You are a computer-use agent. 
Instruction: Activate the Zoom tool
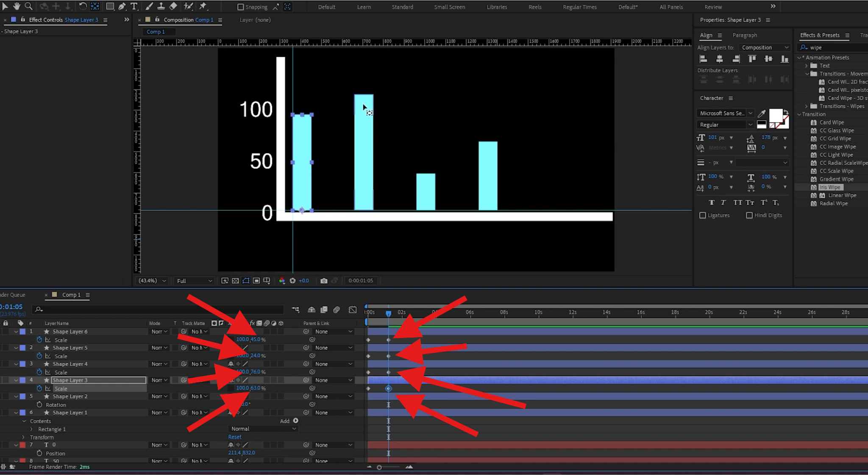(28, 6)
